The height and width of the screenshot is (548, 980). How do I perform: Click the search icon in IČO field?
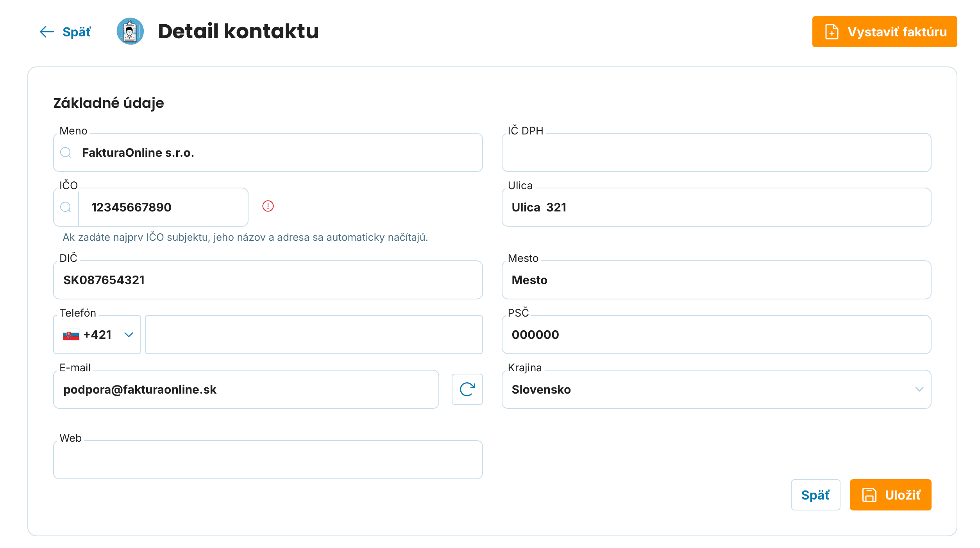point(66,207)
